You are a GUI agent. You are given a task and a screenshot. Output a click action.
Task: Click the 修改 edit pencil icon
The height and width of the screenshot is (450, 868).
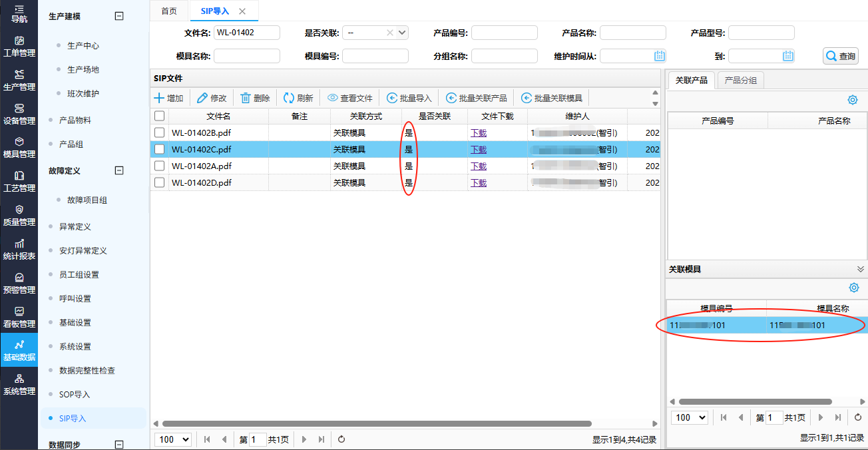[x=202, y=98]
